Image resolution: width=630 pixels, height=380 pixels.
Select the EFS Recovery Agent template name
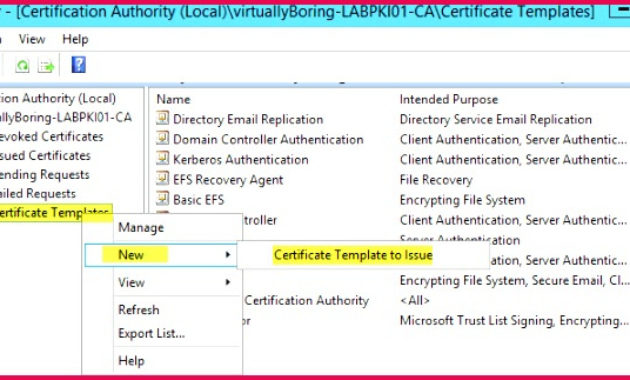click(x=228, y=180)
